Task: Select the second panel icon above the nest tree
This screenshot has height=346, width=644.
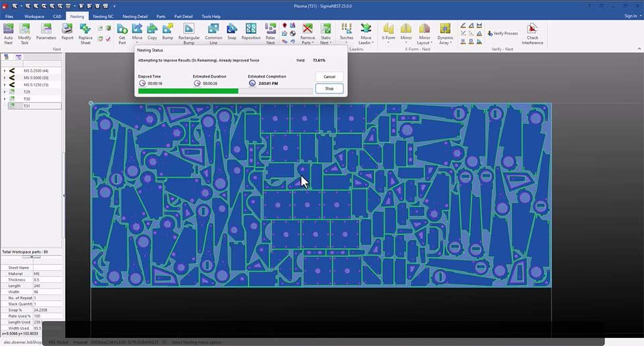Action: pyautogui.click(x=18, y=57)
